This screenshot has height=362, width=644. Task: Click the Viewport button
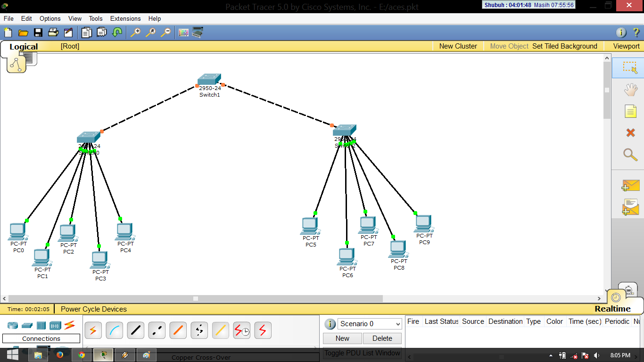point(627,46)
